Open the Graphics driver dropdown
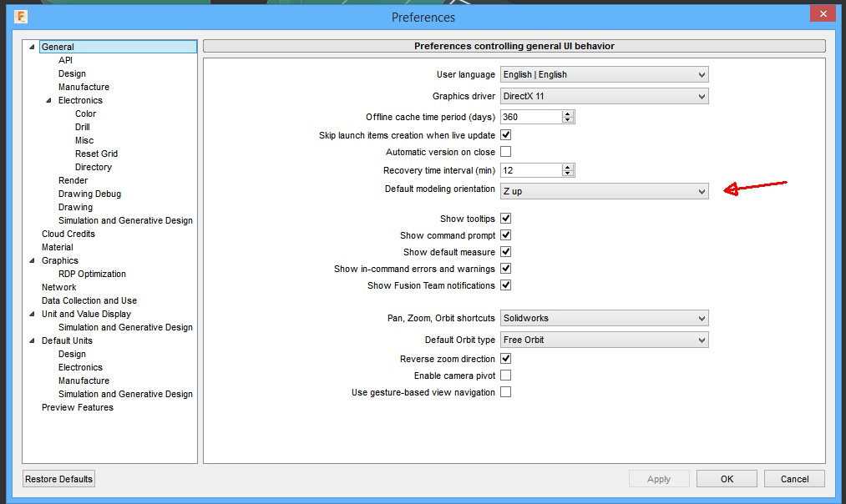The height and width of the screenshot is (504, 846). [605, 96]
